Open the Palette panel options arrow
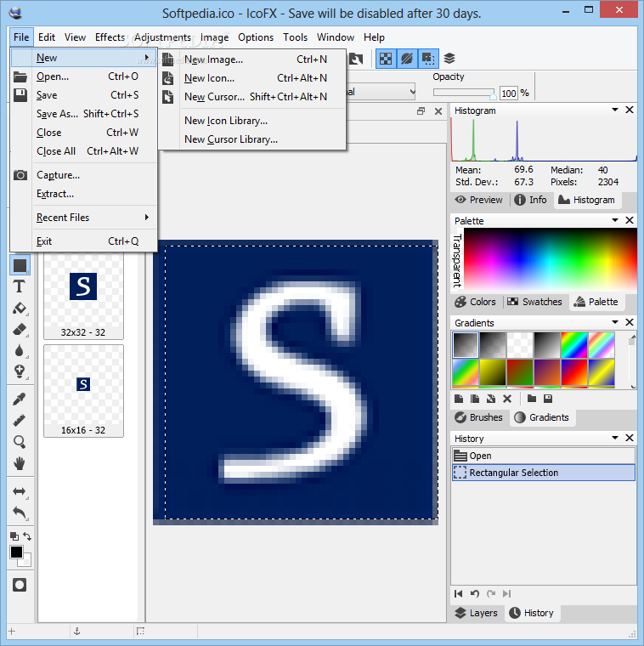This screenshot has height=646, width=644. coord(615,220)
